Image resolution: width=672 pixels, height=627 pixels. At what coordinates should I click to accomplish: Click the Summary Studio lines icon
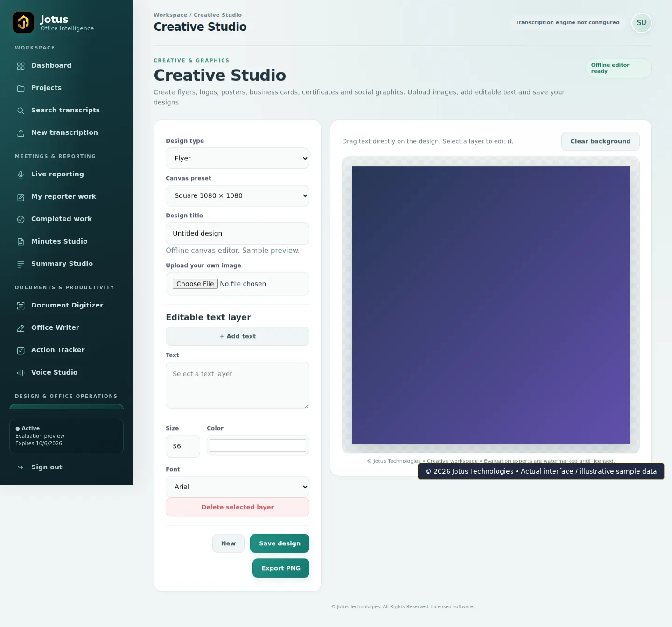click(21, 264)
